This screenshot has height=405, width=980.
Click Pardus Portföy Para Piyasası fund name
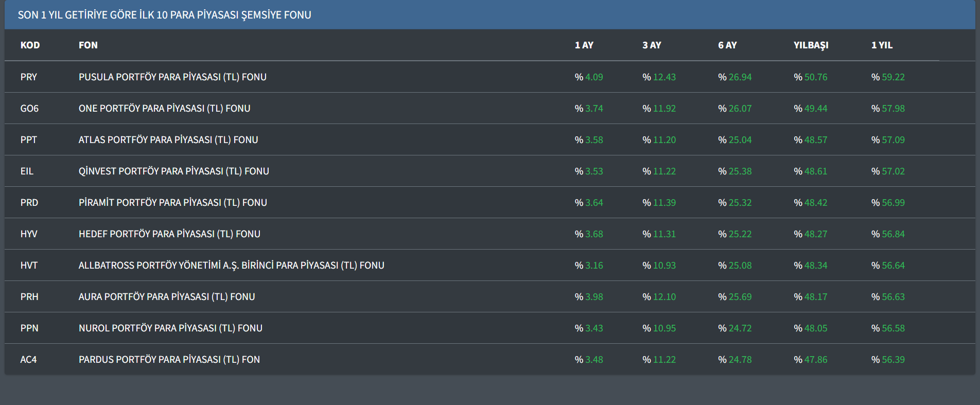point(169,360)
